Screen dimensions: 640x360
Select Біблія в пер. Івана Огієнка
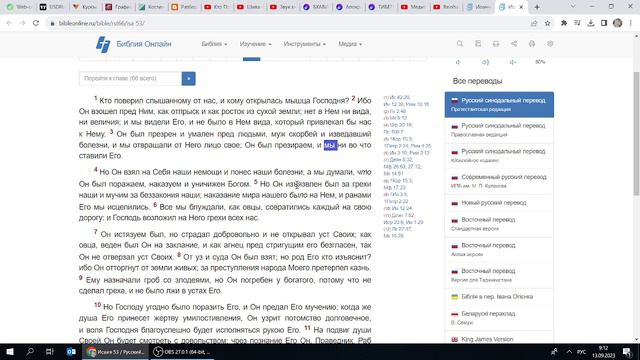tap(499, 297)
